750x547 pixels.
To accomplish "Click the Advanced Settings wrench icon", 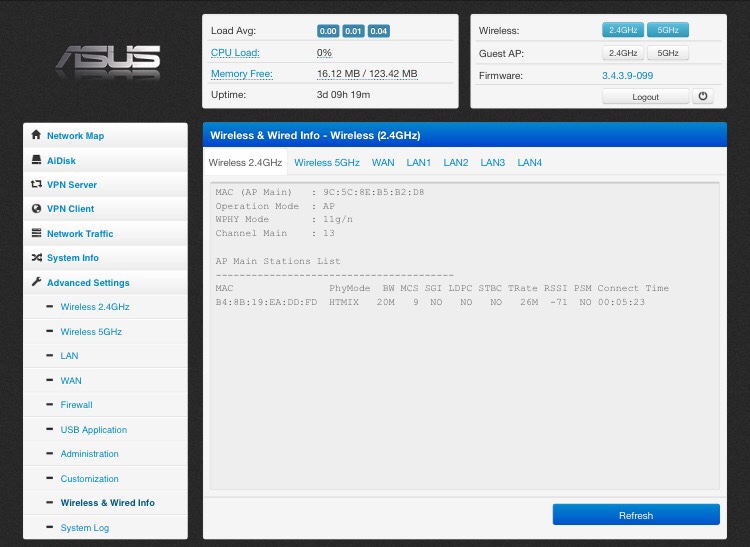I will click(37, 282).
